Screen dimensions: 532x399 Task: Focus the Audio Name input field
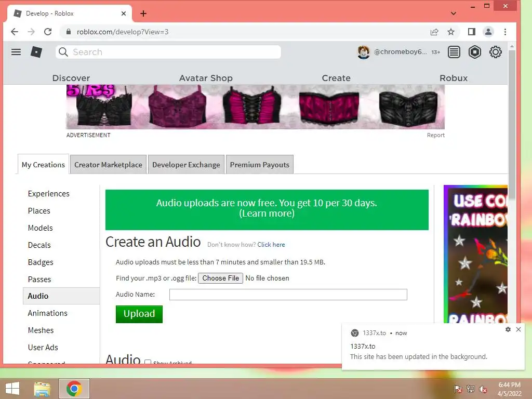click(x=288, y=295)
